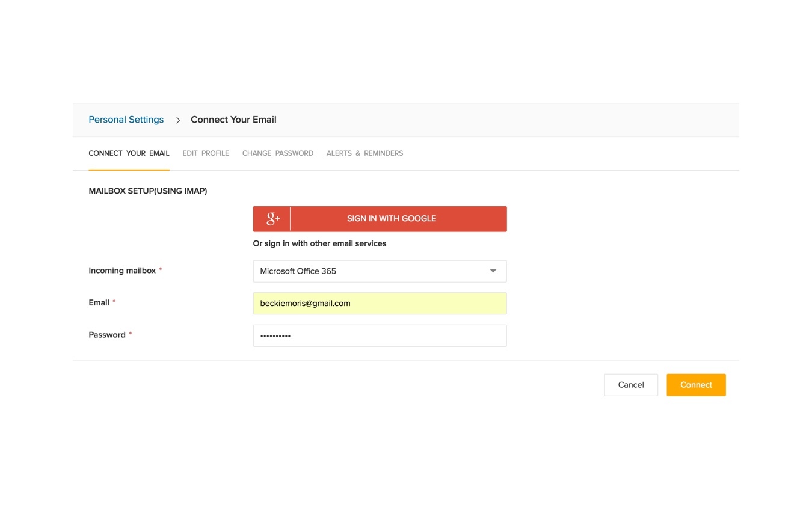
Task: Click the MAILBOX SETUP(USING IMAP) heading
Action: (148, 191)
